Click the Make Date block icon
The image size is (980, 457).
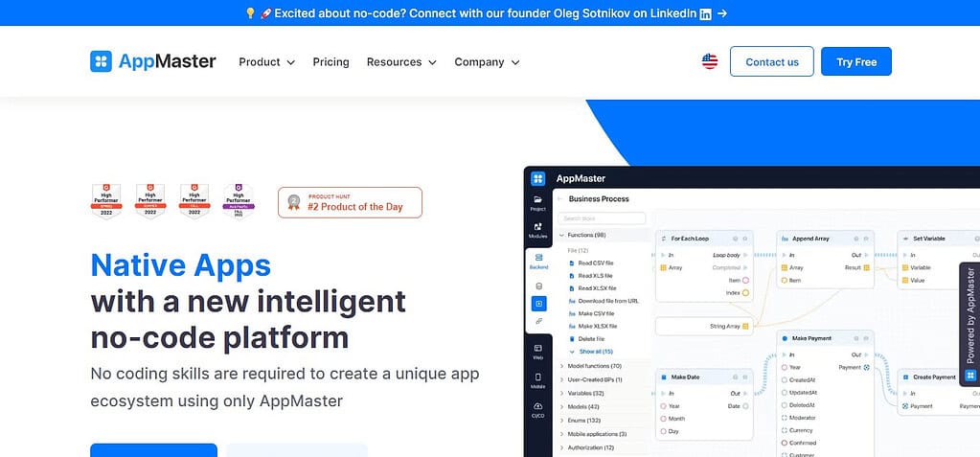(x=663, y=377)
